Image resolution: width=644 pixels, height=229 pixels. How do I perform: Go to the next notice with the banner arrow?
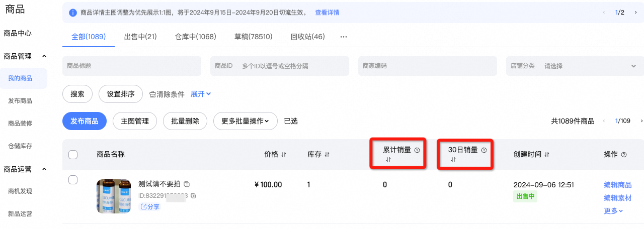click(636, 13)
